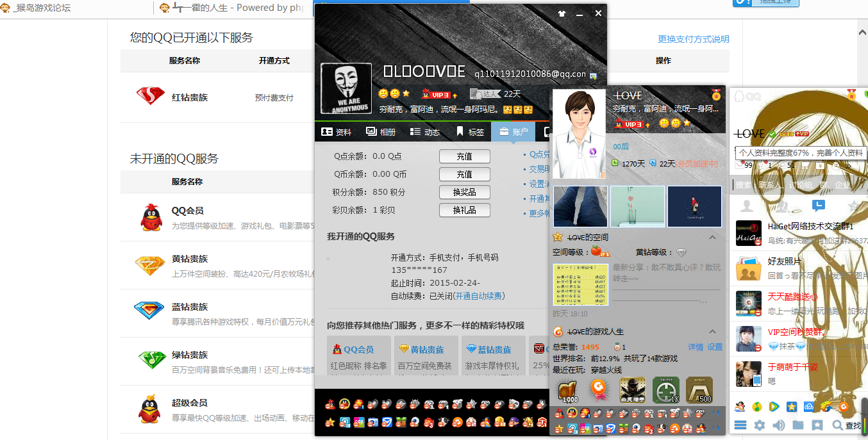
Task: Open Tencent Video play icon in QQ panel
Action: point(774,406)
